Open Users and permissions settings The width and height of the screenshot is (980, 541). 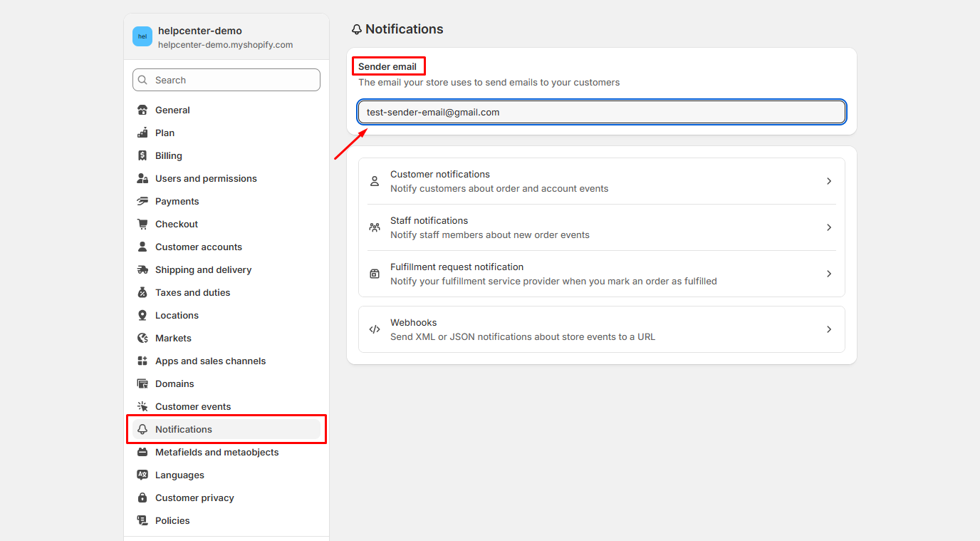(206, 179)
